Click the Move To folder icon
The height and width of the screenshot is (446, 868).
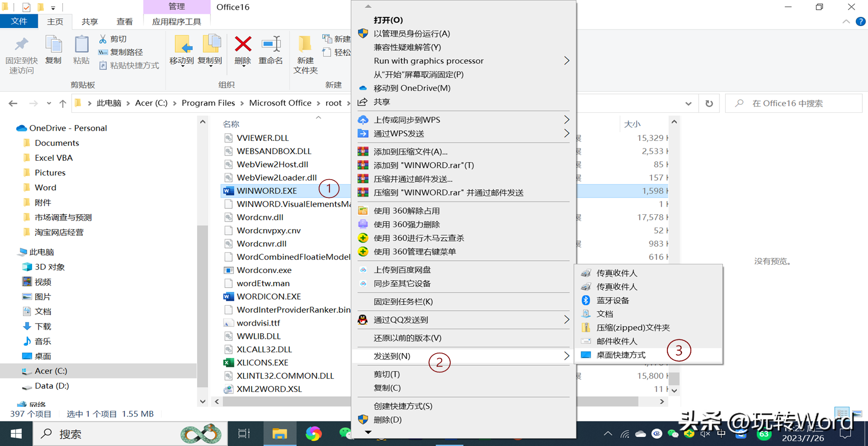182,44
